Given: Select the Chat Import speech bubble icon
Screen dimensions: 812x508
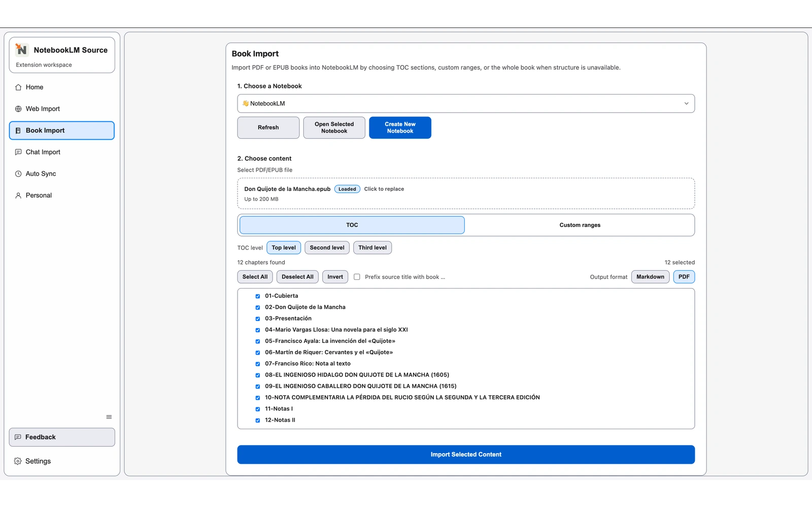Looking at the screenshot, I should click(x=18, y=152).
